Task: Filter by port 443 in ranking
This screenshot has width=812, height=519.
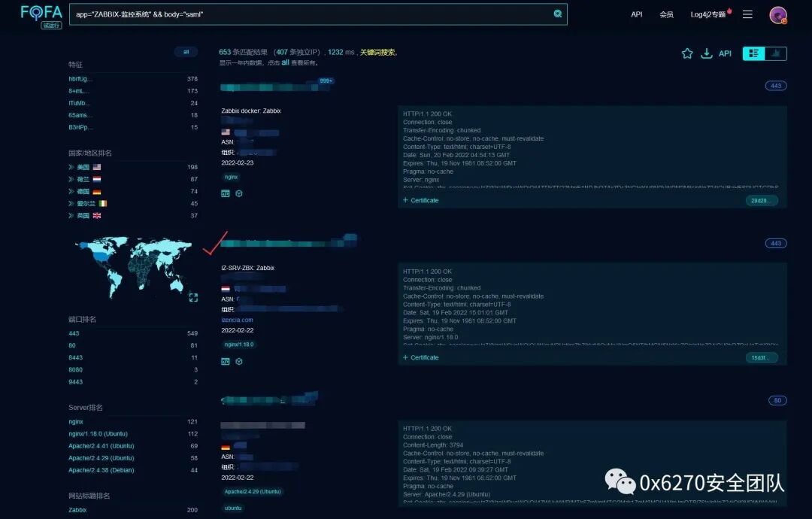Action: [74, 333]
